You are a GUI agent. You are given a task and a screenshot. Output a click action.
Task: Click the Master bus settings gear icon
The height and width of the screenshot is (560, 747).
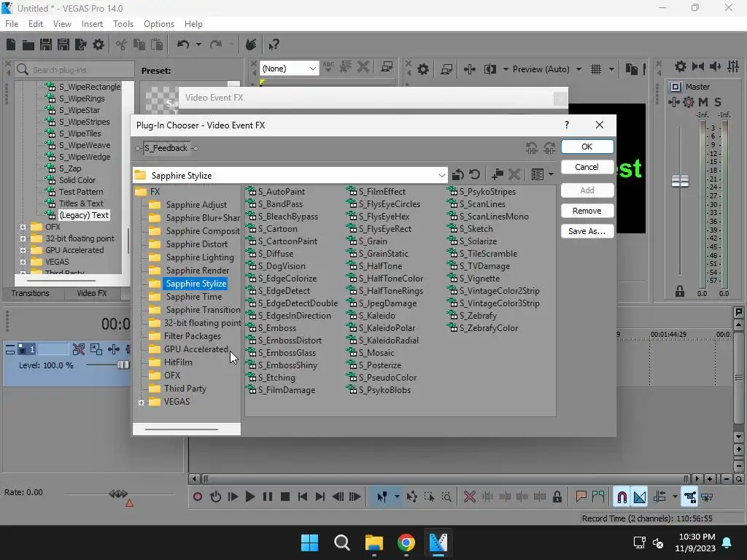click(681, 66)
